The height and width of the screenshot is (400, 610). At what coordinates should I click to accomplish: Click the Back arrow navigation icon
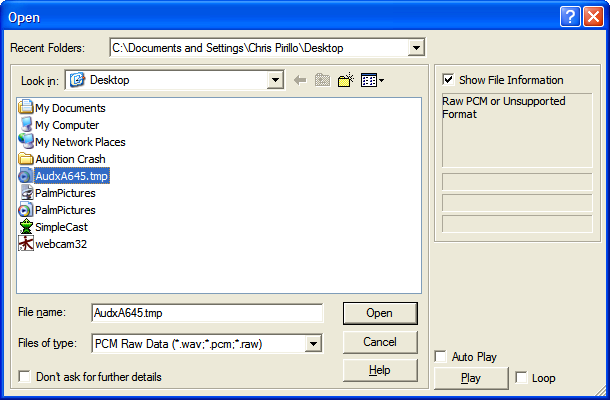(300, 81)
